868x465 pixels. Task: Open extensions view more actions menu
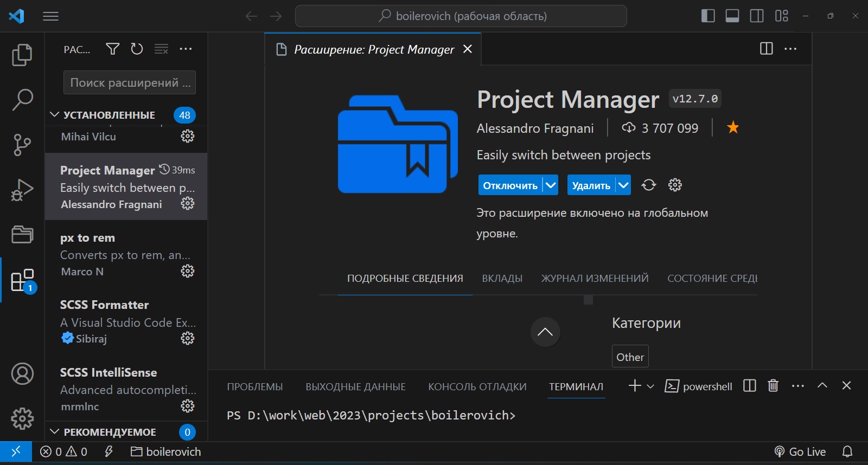pos(186,49)
